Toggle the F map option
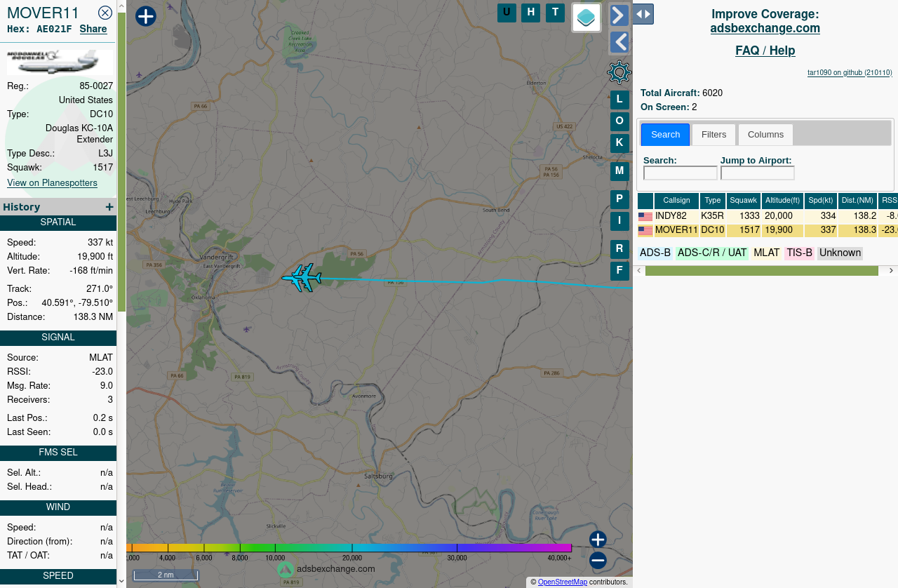The width and height of the screenshot is (898, 588). pyautogui.click(x=619, y=271)
